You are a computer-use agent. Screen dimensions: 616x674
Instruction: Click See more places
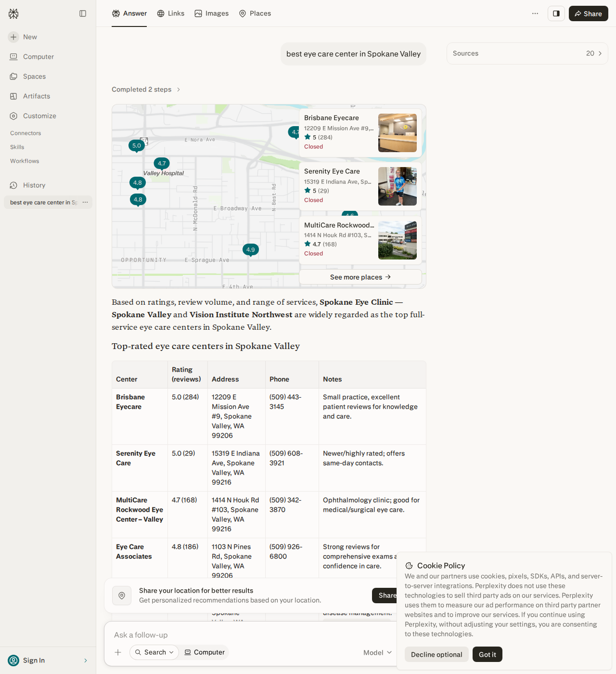(360, 277)
